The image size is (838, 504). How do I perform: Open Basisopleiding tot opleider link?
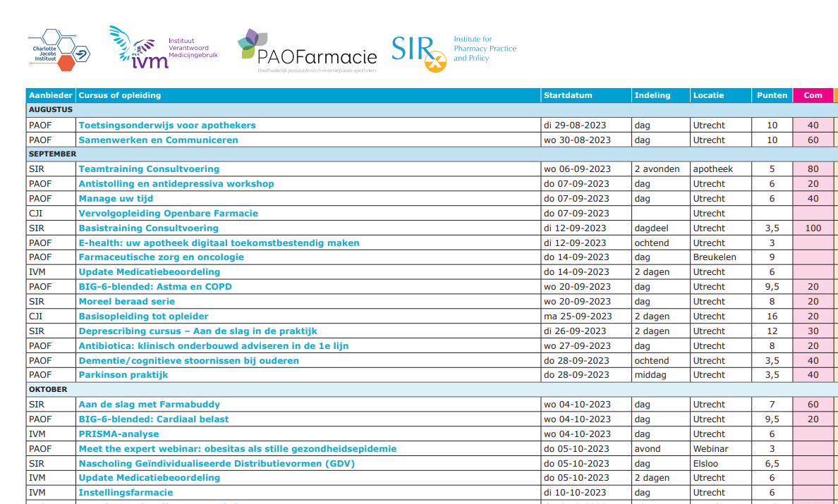point(143,316)
